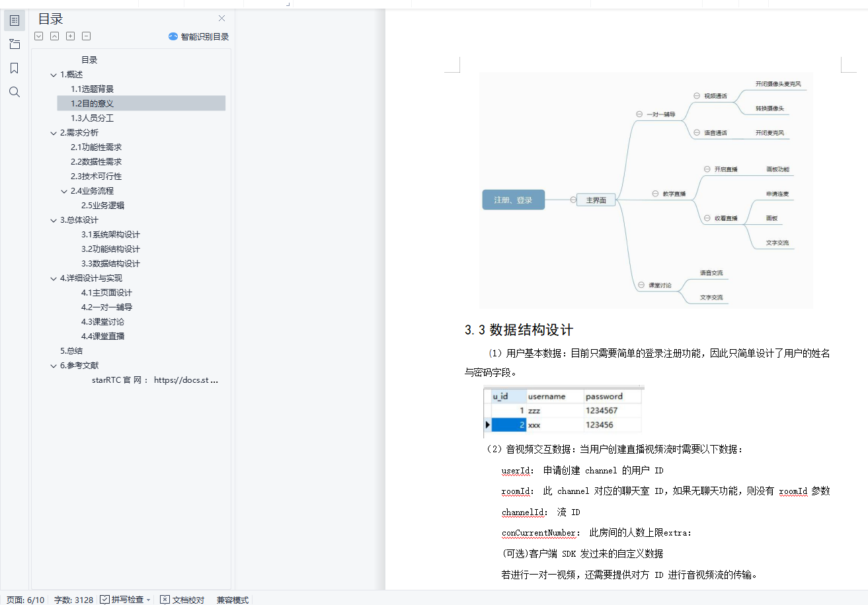Click the userId line in the document
Screen dimensions: 868x605
point(582,470)
